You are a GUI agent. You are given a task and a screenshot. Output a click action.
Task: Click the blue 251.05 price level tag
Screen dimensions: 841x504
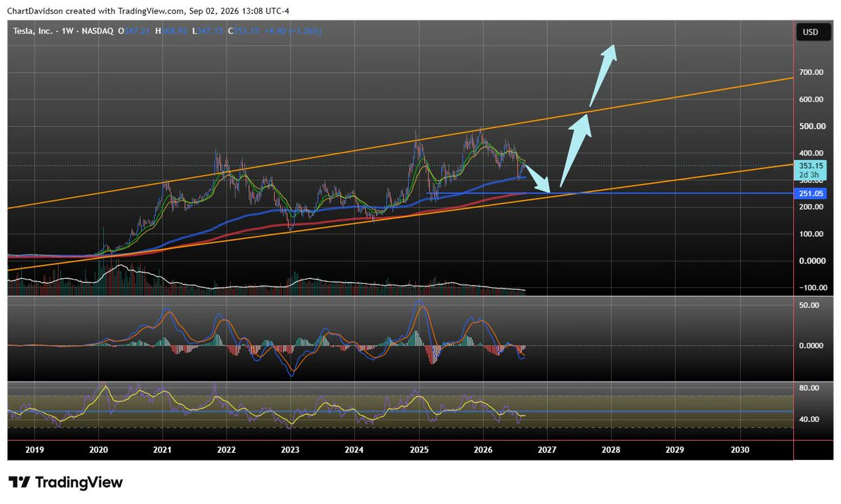coord(810,193)
